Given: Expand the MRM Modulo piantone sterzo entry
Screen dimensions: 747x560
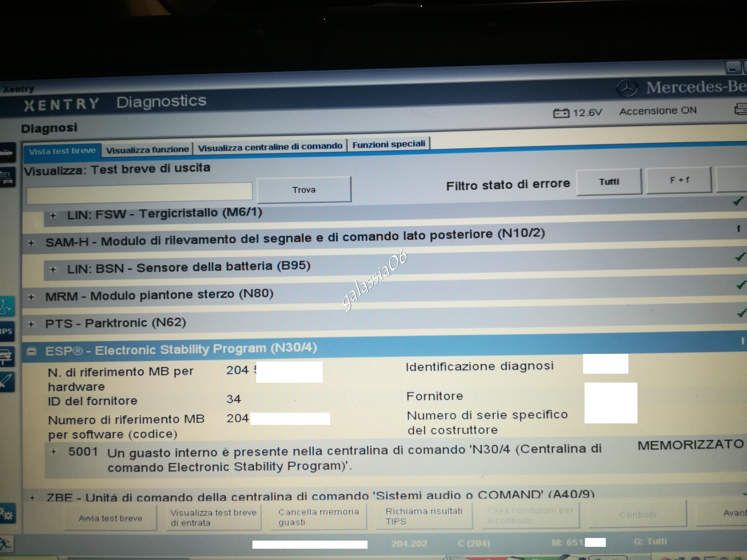Looking at the screenshot, I should (x=31, y=297).
